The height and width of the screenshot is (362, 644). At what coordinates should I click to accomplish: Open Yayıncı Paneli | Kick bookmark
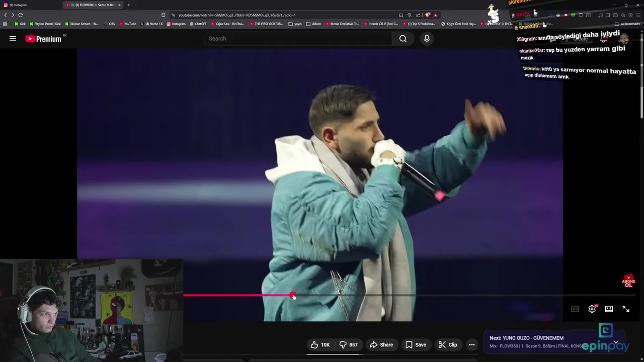pos(45,24)
